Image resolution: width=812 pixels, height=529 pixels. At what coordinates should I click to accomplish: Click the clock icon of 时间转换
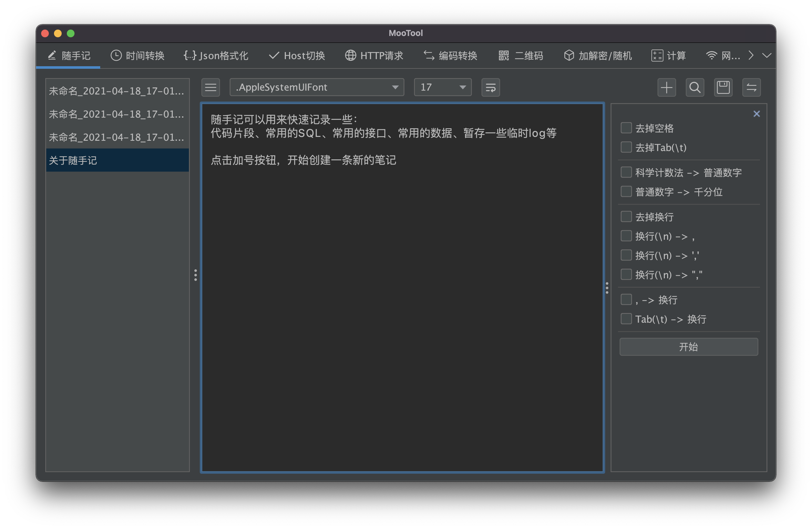116,55
